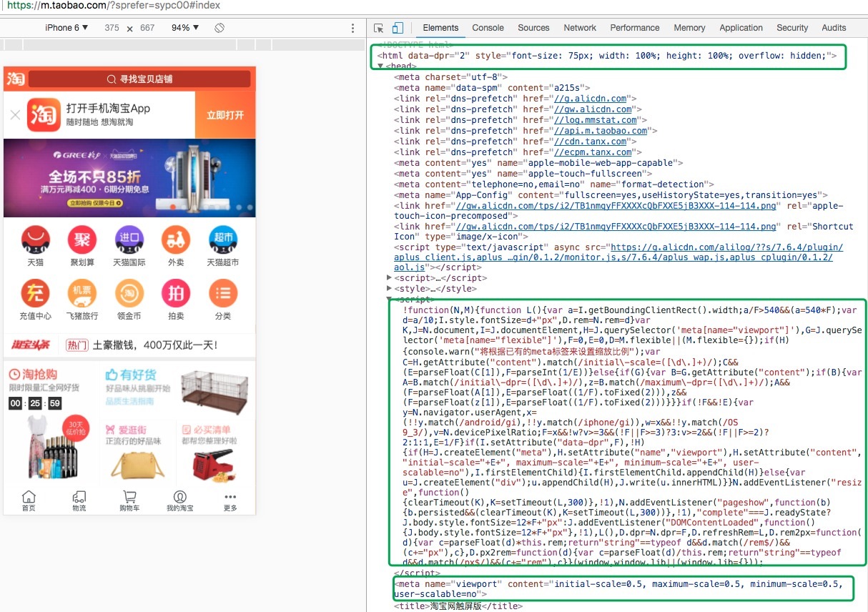Click the 立即打开 button

(225, 114)
